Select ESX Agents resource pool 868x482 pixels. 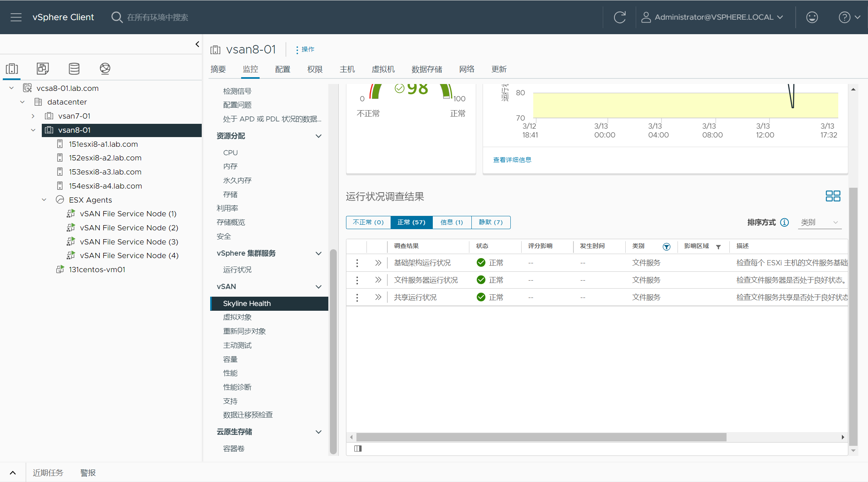tap(90, 200)
